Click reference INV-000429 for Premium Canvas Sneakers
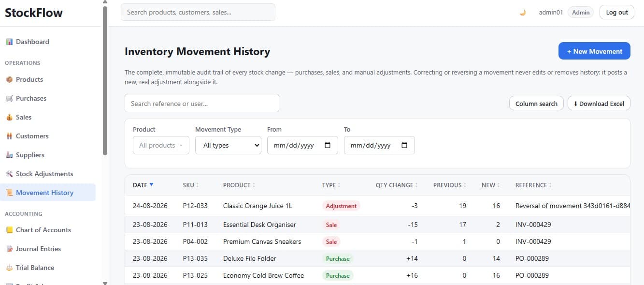The width and height of the screenshot is (644, 285). (533, 241)
